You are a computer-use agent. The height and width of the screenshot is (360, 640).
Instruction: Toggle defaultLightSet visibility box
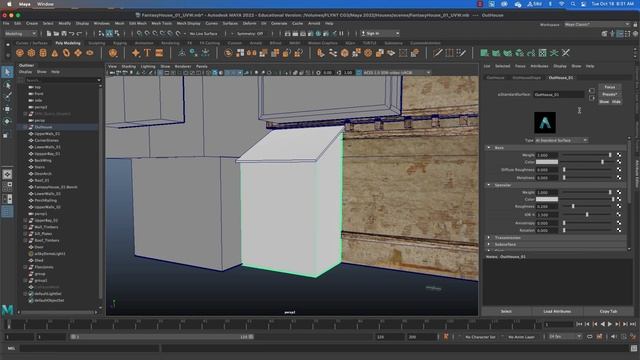coord(25,294)
